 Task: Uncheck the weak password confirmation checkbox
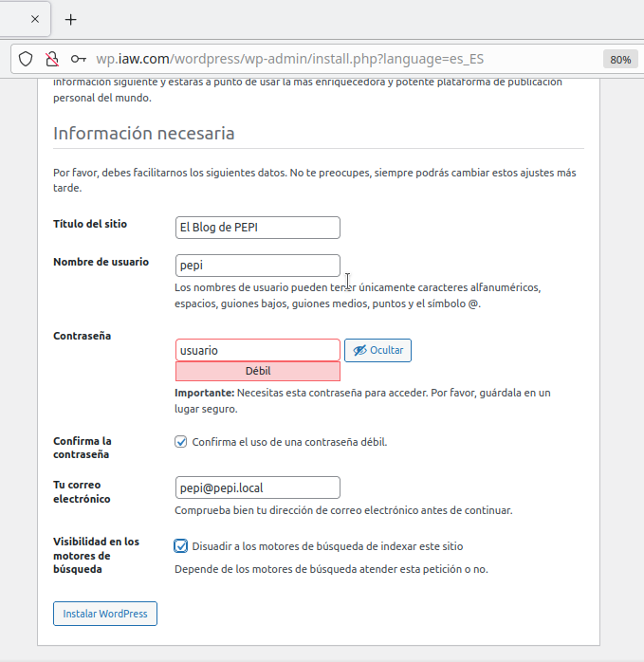pos(181,442)
